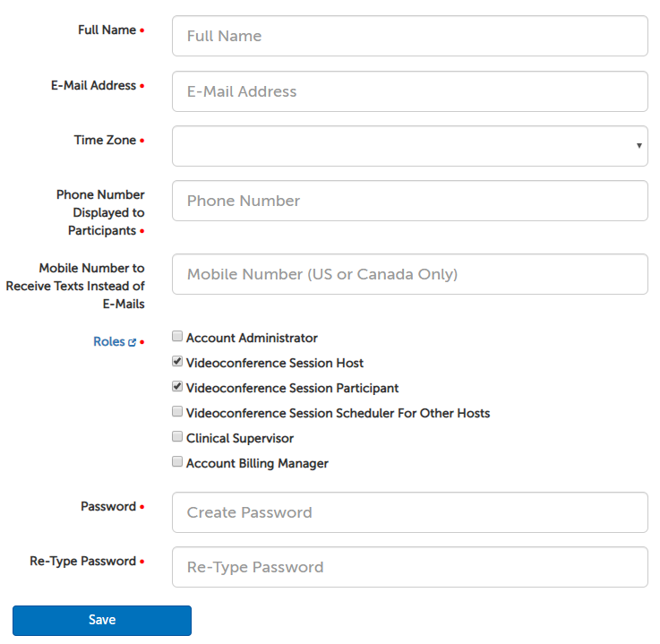
Task: Uncheck Videoconference Session Participant role
Action: (177, 388)
